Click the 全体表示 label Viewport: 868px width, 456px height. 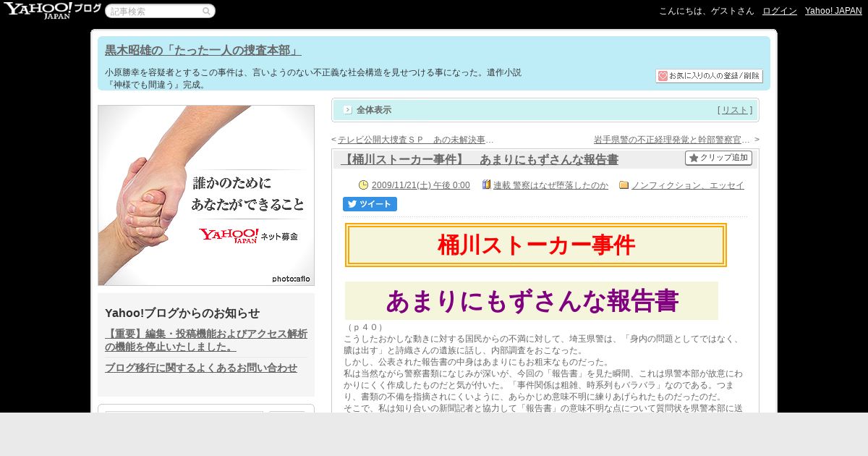click(374, 110)
